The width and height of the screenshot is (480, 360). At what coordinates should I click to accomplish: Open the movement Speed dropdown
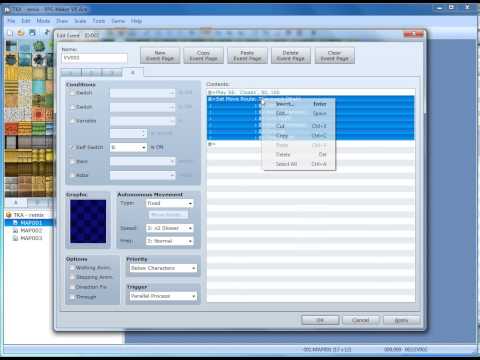click(x=169, y=228)
